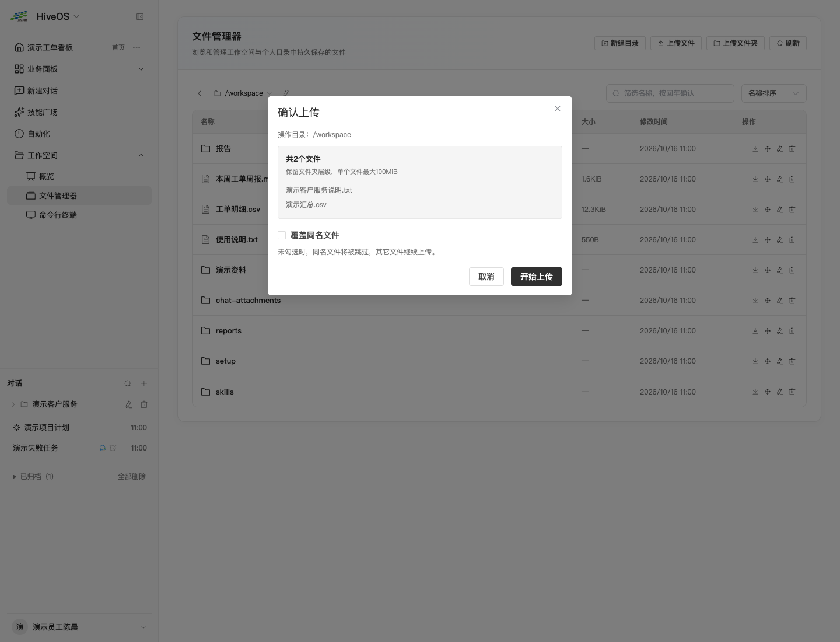Click the 开始上传 button
840x642 pixels.
(537, 277)
